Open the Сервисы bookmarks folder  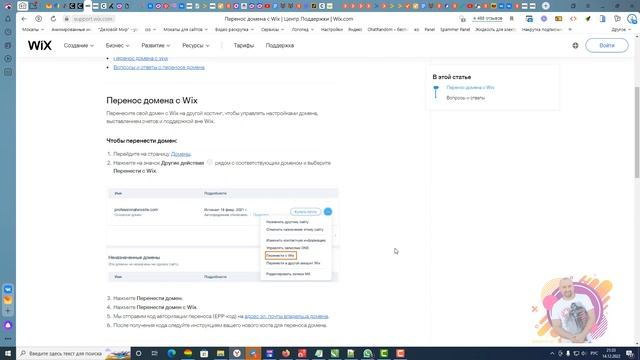point(272,29)
